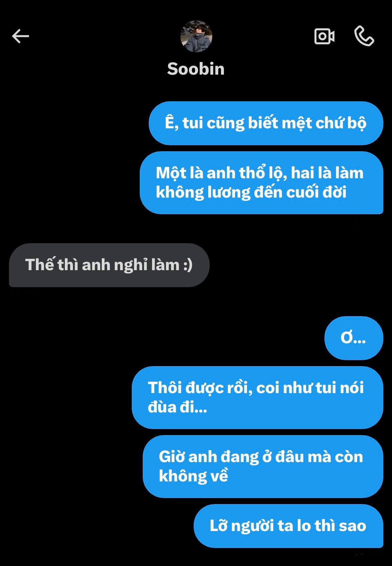Tap the word "đùa đi..." in blue bubble
This screenshot has height=566, width=392.
(x=177, y=407)
